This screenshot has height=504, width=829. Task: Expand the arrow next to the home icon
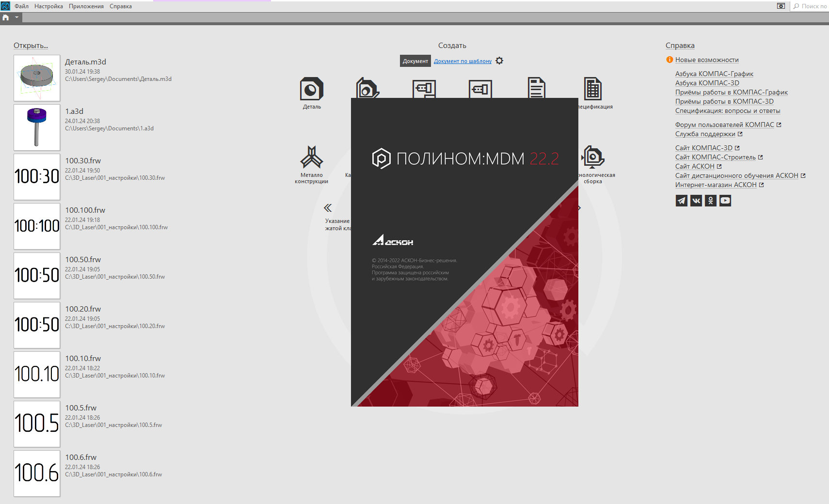coord(16,17)
